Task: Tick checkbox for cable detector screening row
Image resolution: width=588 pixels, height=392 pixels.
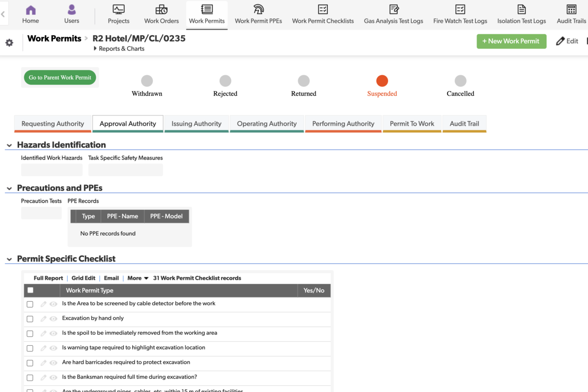Action: coord(30,304)
